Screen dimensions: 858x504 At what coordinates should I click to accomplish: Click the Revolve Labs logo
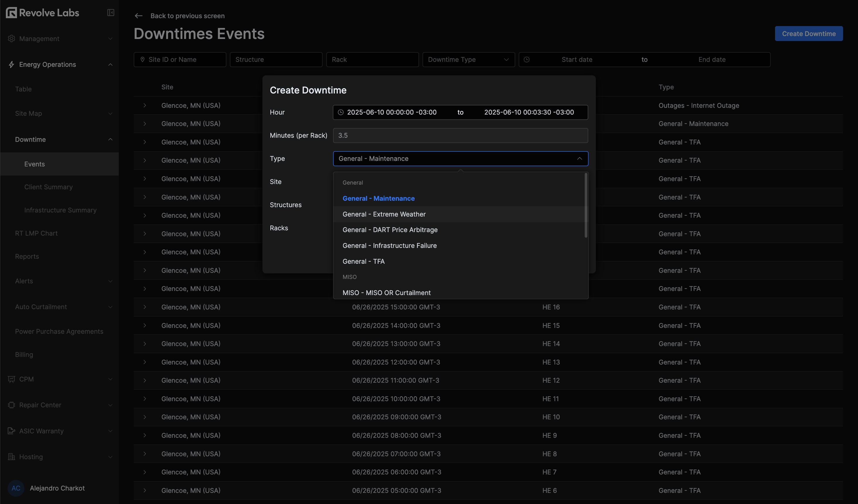coord(42,13)
